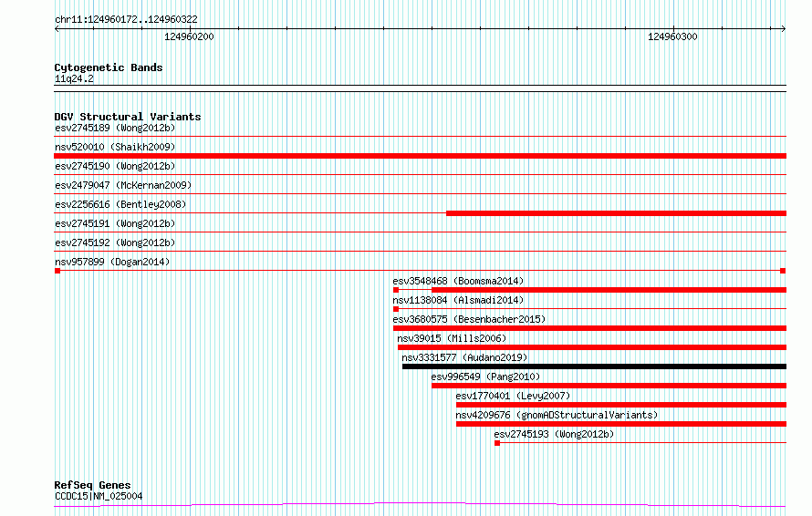Open variant esv2256616 (Bentley2008)

(x=120, y=204)
